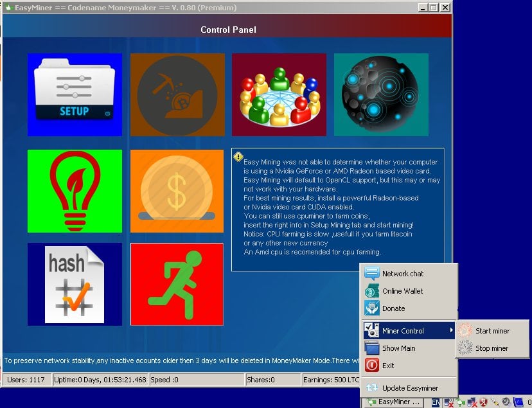This screenshot has width=532, height=408.
Task: Choose Stop miner in the submenu
Action: click(492, 348)
